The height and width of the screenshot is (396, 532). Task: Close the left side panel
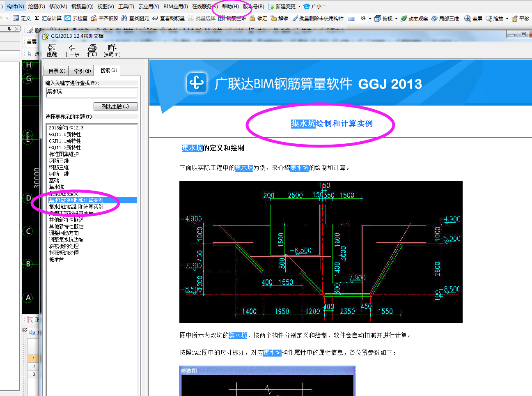tap(16, 29)
